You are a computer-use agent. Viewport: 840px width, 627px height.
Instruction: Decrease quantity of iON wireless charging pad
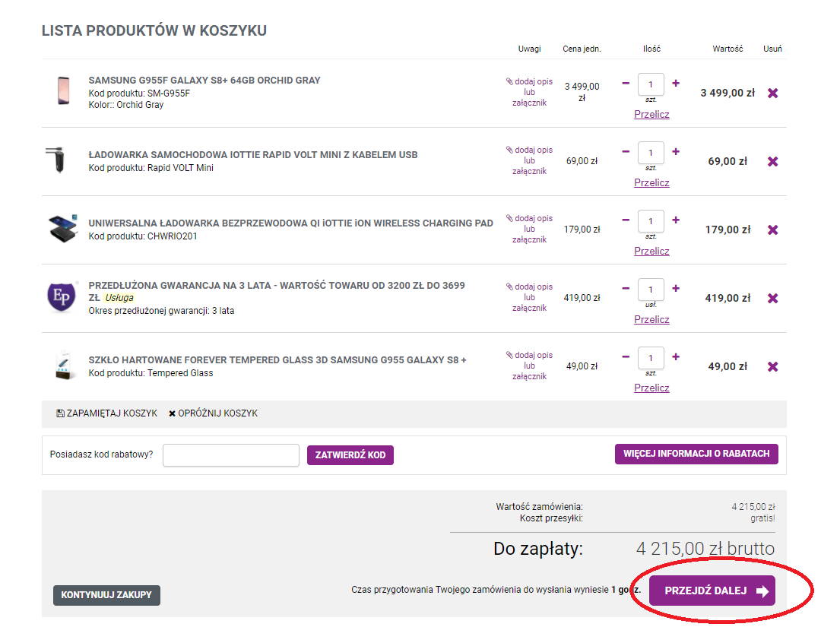[626, 220]
